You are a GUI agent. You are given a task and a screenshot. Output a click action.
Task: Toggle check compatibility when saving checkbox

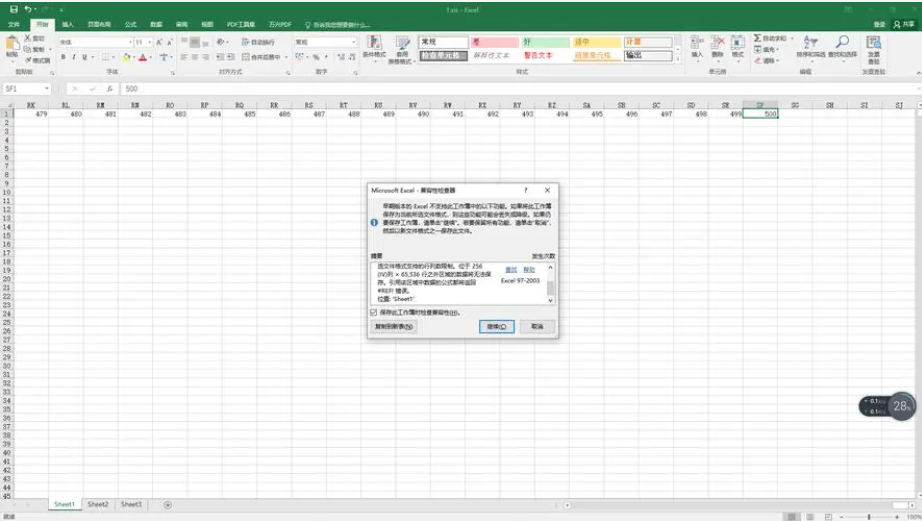(374, 312)
